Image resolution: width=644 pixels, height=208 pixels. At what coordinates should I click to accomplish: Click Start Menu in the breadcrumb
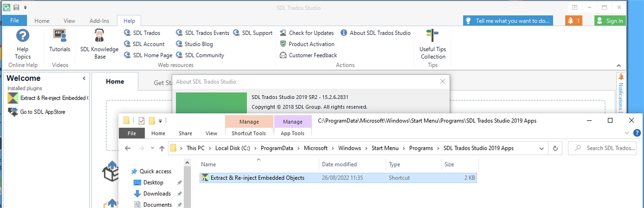point(385,148)
